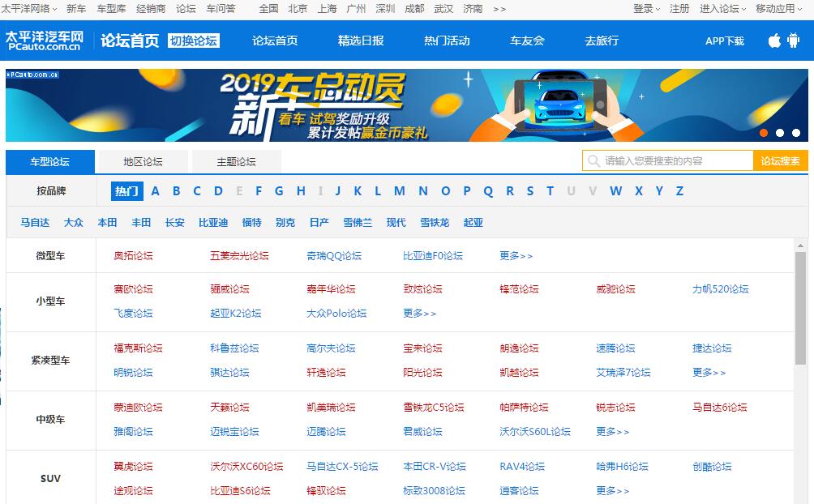Open 精选日报 in the navigation bar
Screen dimensions: 814x504
361,41
